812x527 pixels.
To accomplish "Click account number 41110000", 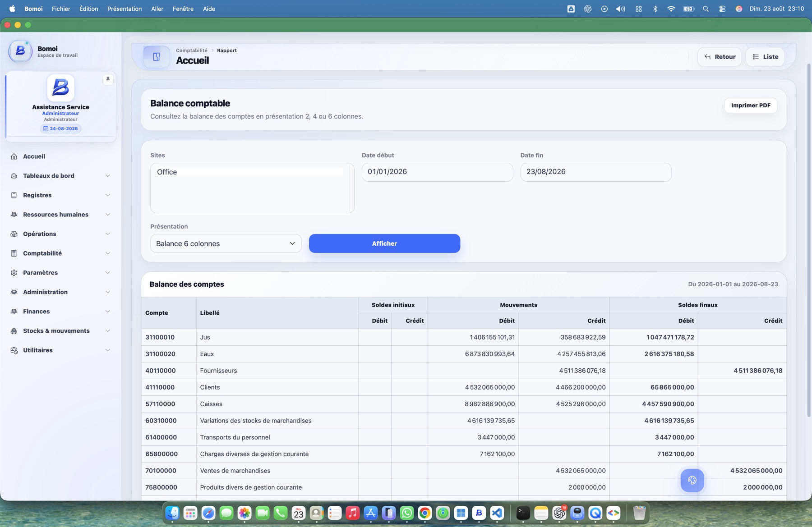I will (x=160, y=387).
